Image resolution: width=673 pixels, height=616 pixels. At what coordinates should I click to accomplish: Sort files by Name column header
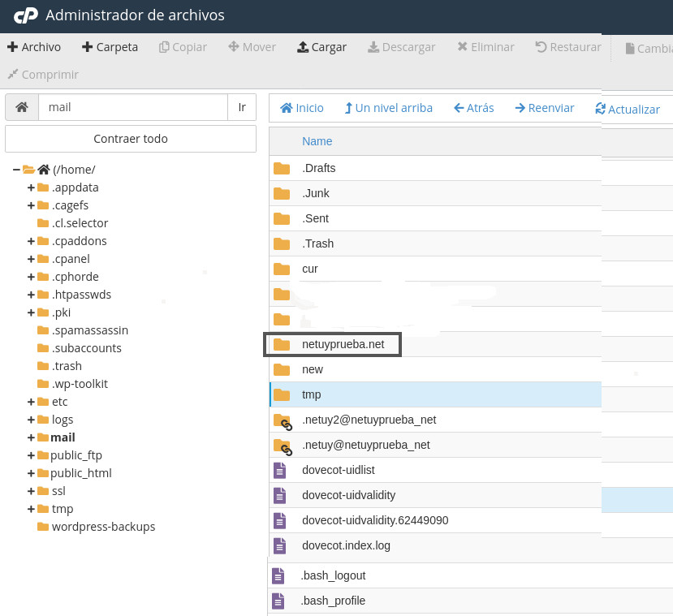(x=317, y=141)
